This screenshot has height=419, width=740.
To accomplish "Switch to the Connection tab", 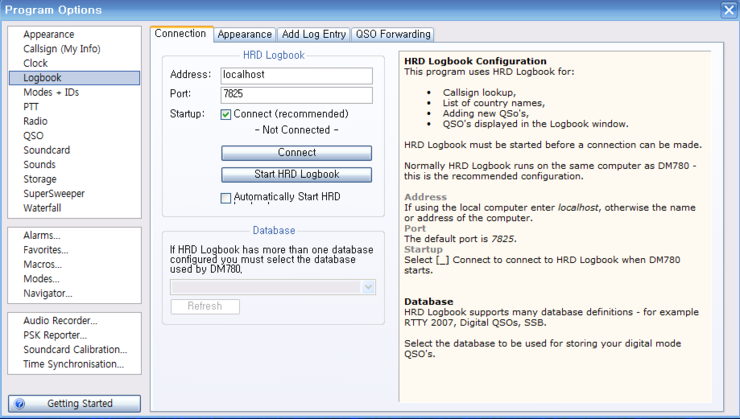I will point(180,34).
